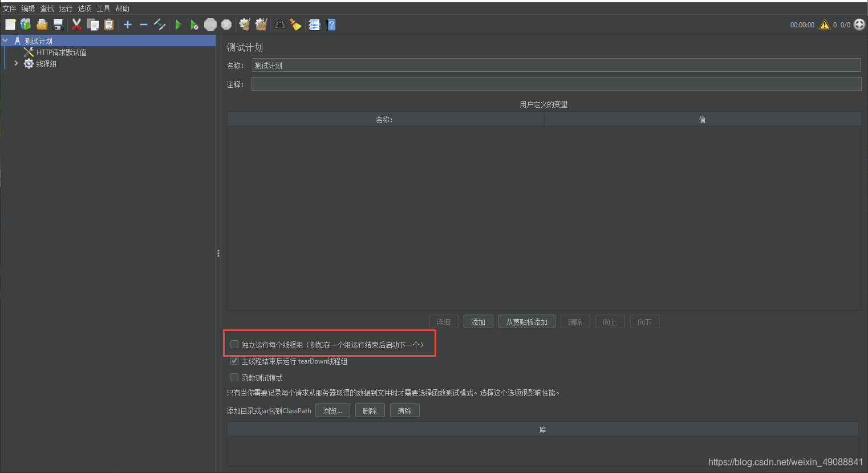Click the Reset Search broom icon
This screenshot has height=473, width=868.
click(295, 25)
